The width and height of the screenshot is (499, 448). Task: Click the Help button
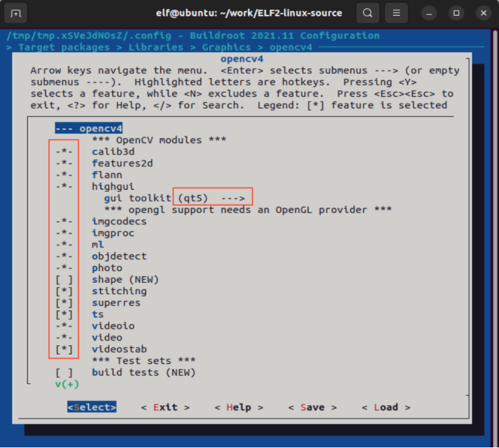pos(239,407)
